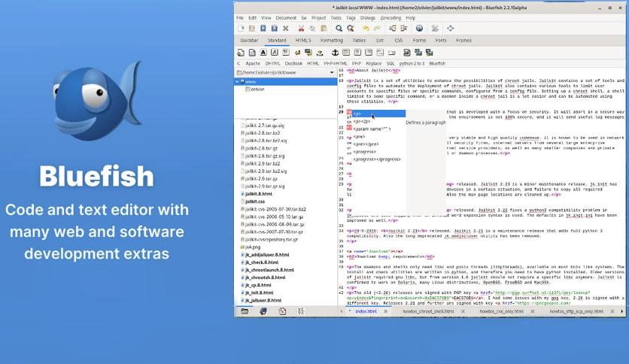
Task: Select file jk_check.8.html
Action: (x=262, y=262)
